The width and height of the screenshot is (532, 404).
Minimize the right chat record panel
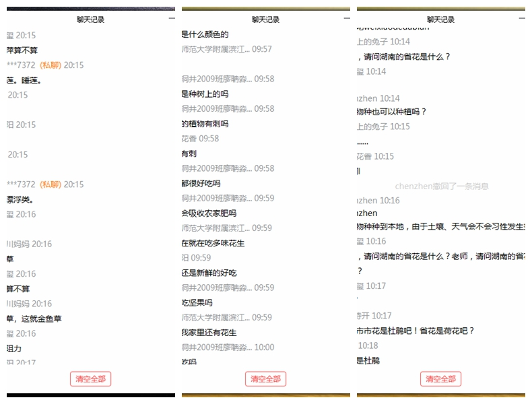pos(521,20)
